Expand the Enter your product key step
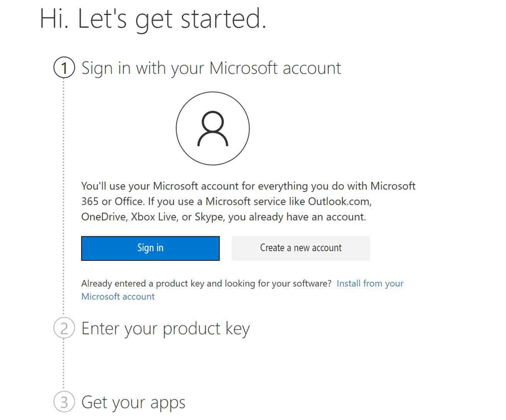Viewport: 506px width, 420px height. 166,329
